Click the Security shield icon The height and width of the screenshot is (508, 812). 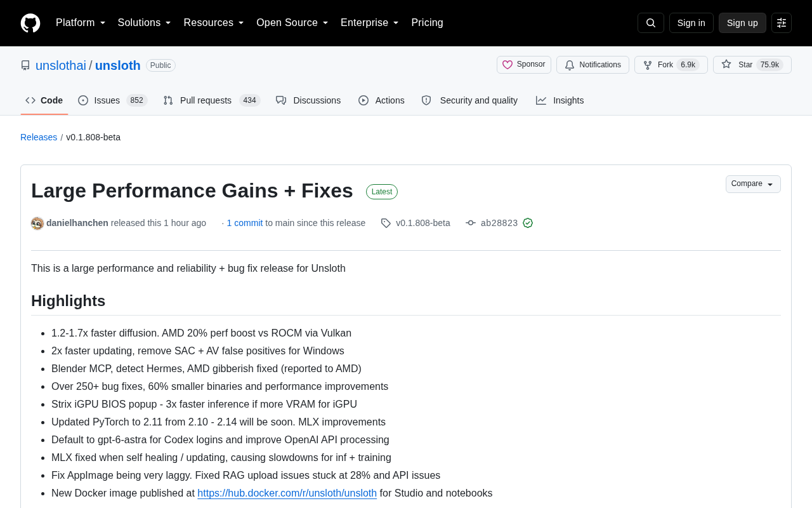[x=426, y=100]
